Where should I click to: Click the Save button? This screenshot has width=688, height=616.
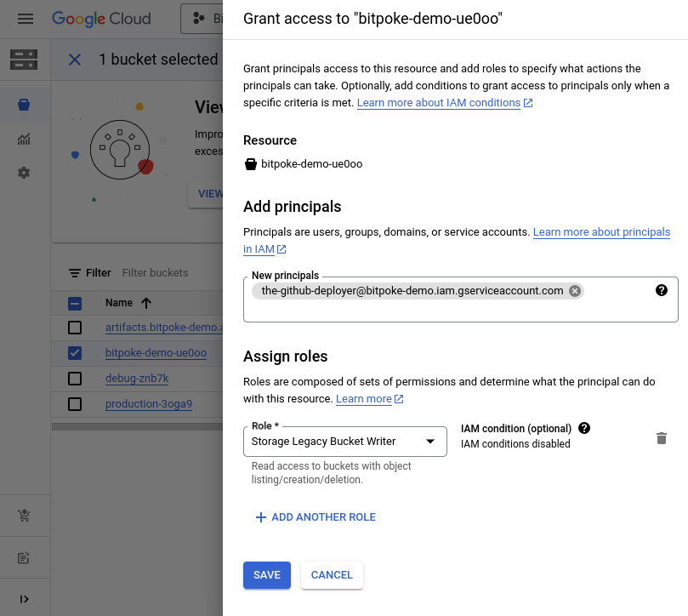click(x=266, y=575)
